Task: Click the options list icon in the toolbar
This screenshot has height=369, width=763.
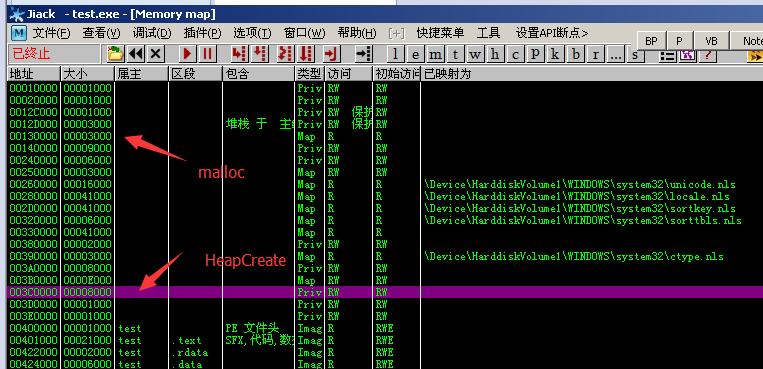Action: (668, 55)
